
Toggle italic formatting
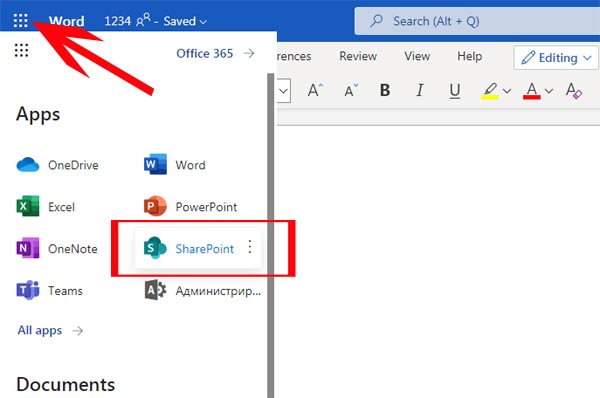point(420,90)
